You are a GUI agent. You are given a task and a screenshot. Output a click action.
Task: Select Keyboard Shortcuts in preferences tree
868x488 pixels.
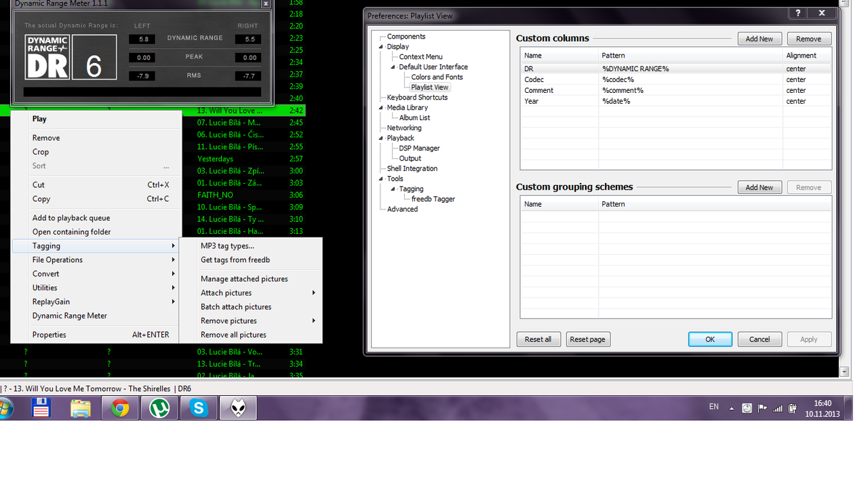417,98
